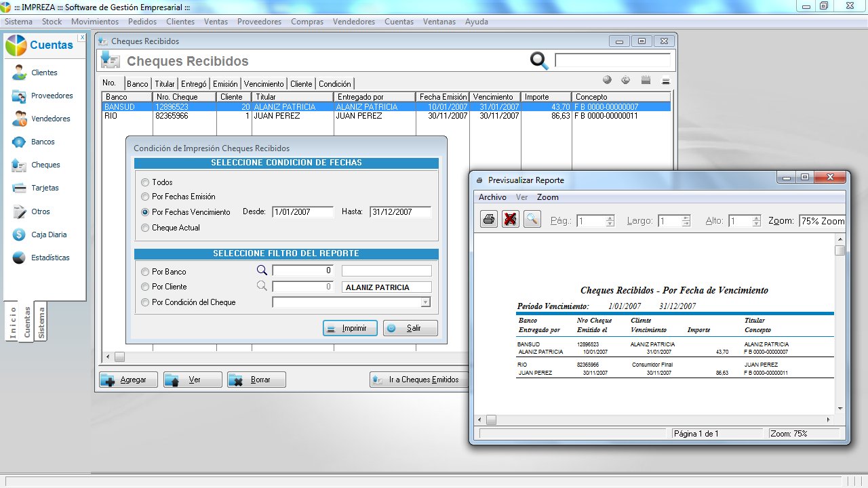This screenshot has height=488, width=868.
Task: Click the magnifier zoom icon in preview toolbar
Action: (532, 220)
